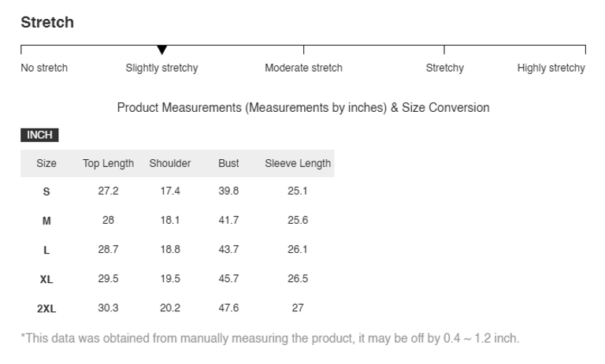Click the manual measurement disclaimer note

[270, 338]
